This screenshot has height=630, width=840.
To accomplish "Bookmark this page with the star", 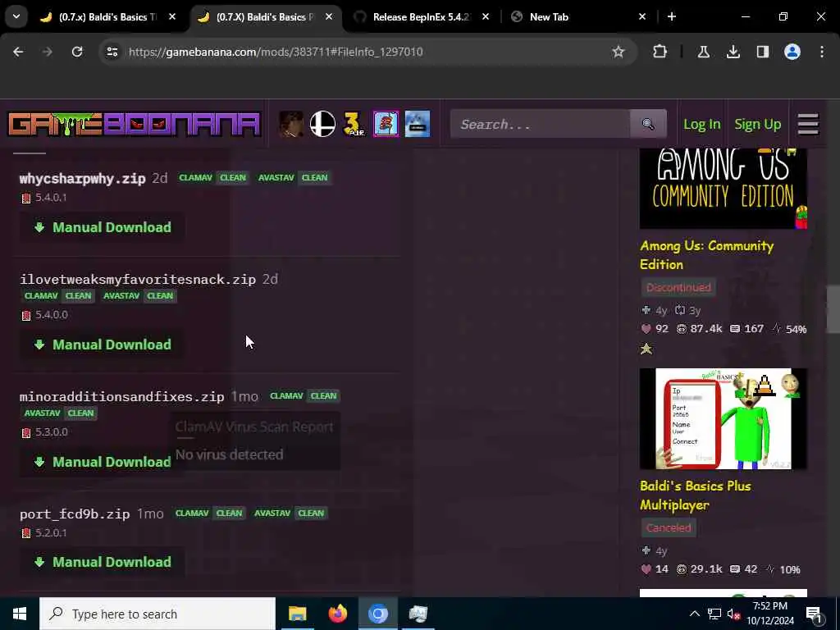I will [x=619, y=52].
